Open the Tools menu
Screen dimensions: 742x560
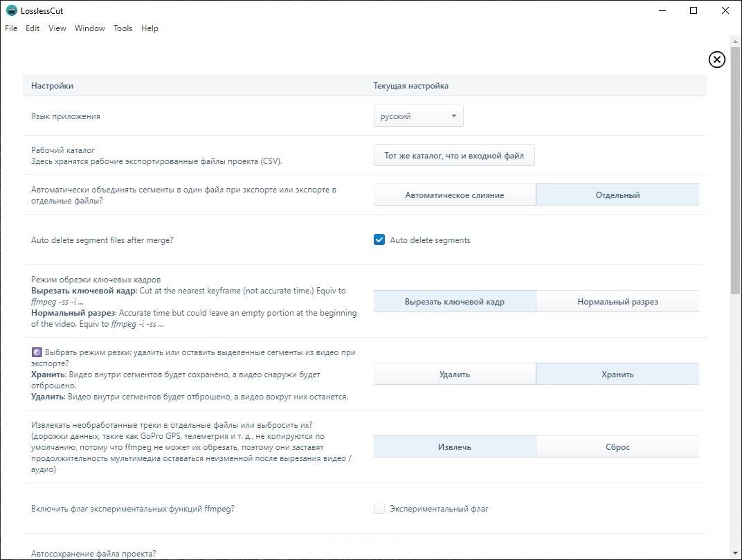[x=123, y=28]
